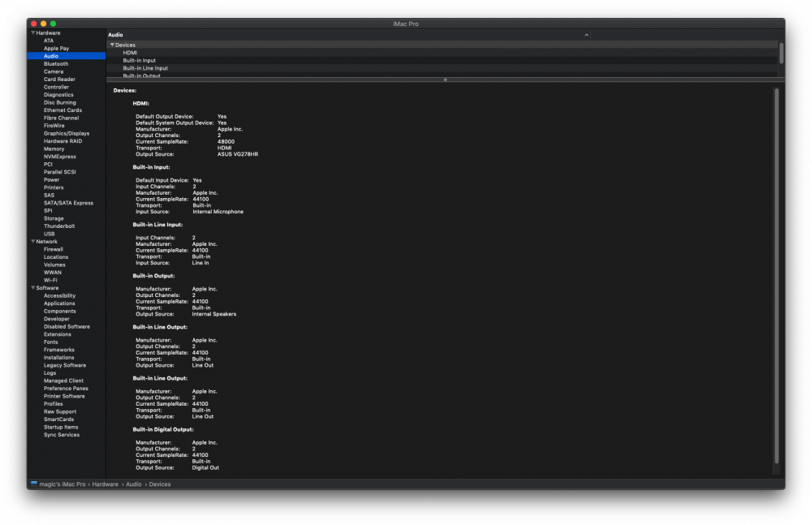
Task: Select Developer under Software
Action: coord(57,319)
